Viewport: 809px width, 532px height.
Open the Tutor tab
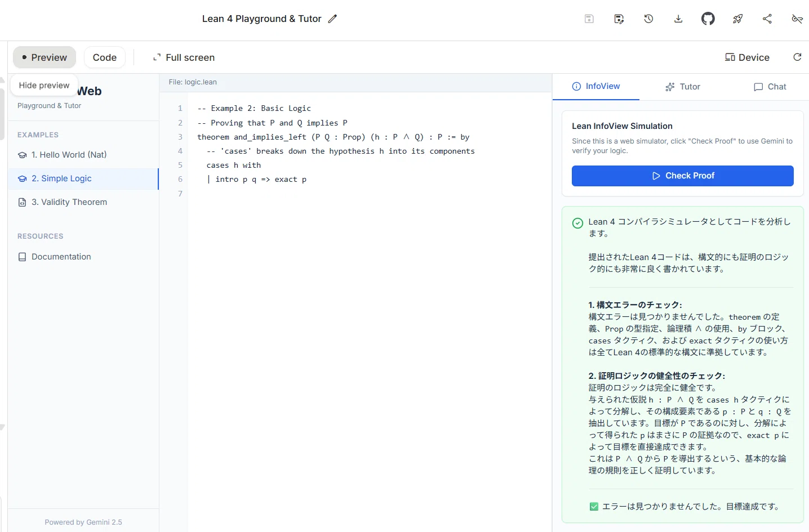[683, 87]
